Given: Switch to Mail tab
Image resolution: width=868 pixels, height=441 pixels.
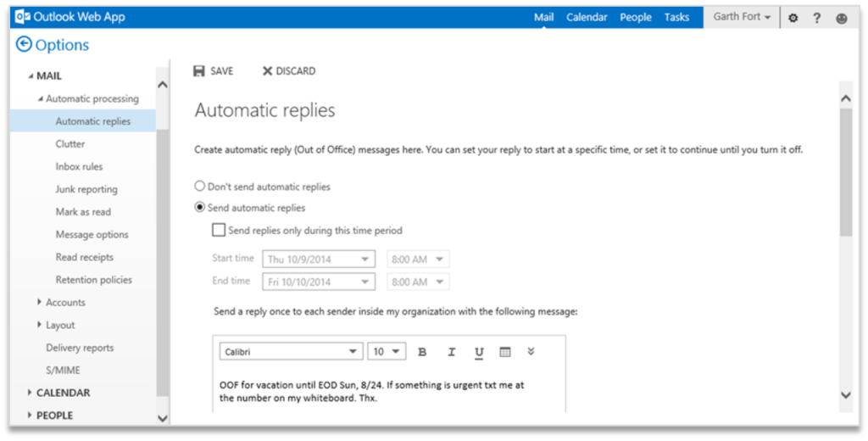Looking at the screenshot, I should click(x=543, y=17).
